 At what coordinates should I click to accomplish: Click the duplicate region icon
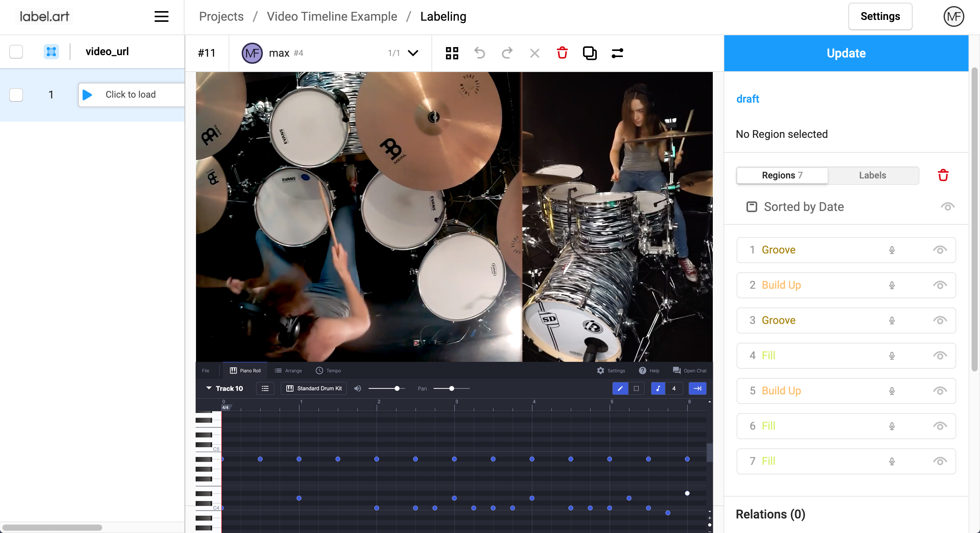(589, 53)
